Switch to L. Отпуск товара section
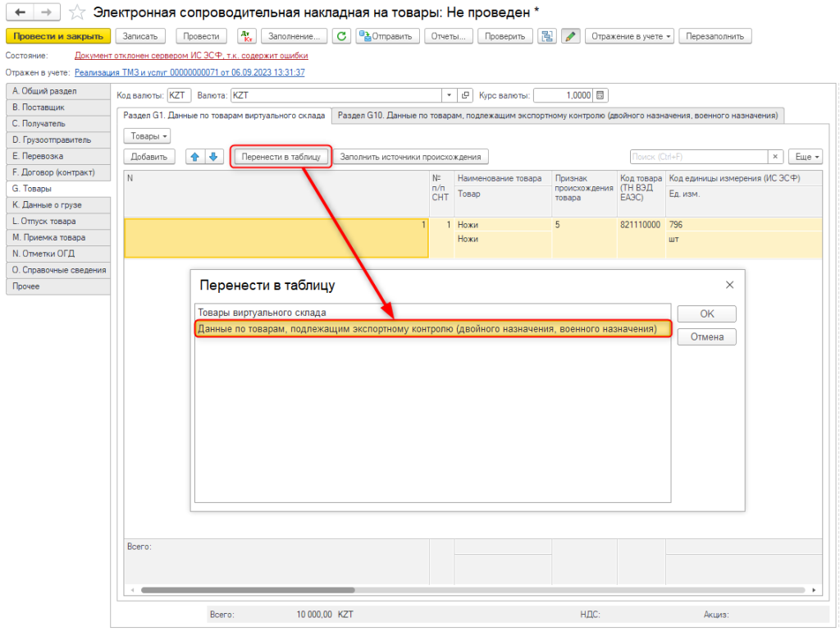Image resolution: width=840 pixels, height=636 pixels. 58,221
